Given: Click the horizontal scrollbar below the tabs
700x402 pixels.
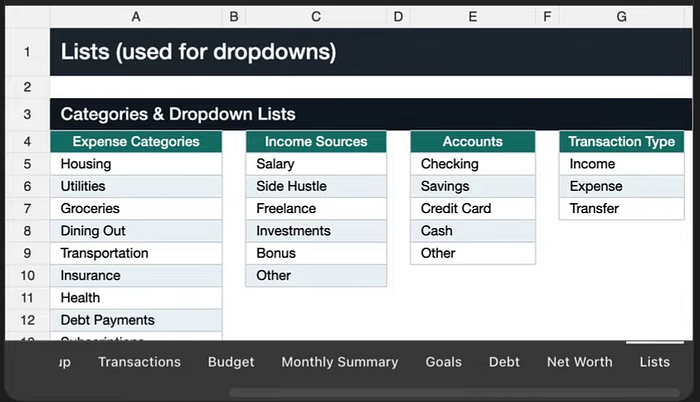Looking at the screenshot, I should pos(454,393).
